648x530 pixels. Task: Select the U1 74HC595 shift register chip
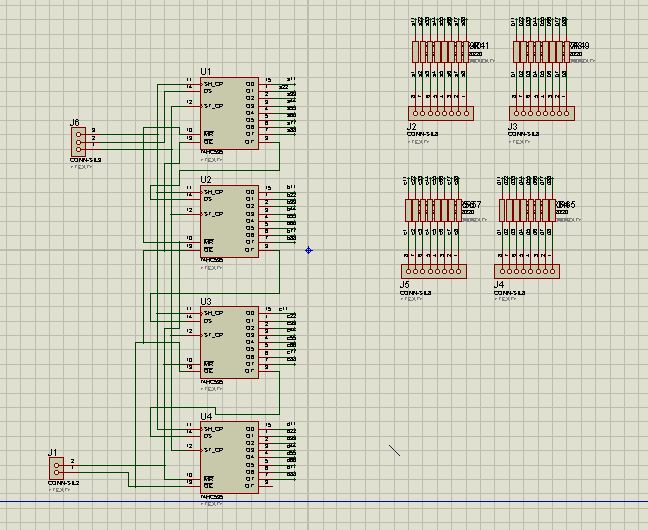(x=230, y=113)
